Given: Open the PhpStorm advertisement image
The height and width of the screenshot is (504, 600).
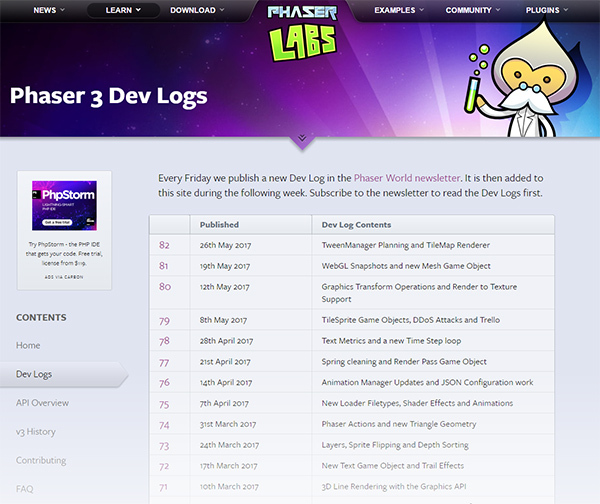Looking at the screenshot, I should pos(64,206).
